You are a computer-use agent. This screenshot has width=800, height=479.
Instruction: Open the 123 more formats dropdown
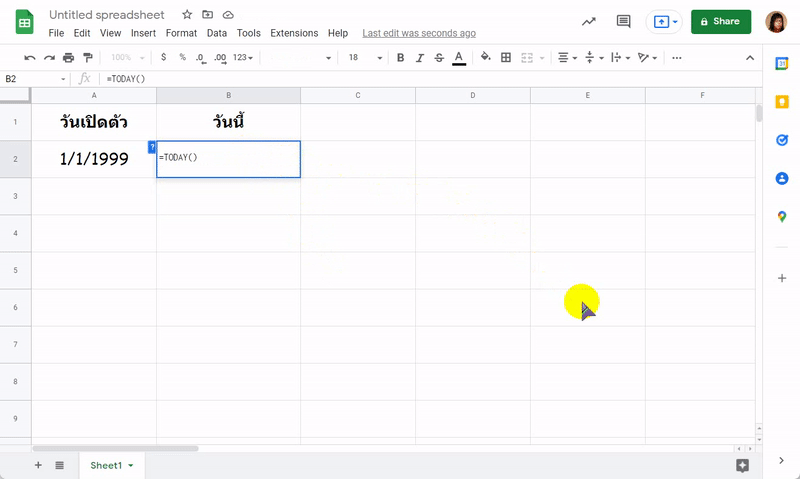tap(243, 58)
